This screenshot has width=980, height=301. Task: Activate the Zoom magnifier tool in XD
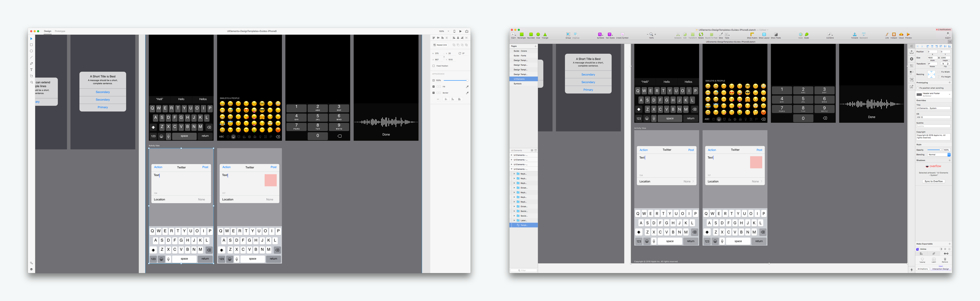(31, 82)
